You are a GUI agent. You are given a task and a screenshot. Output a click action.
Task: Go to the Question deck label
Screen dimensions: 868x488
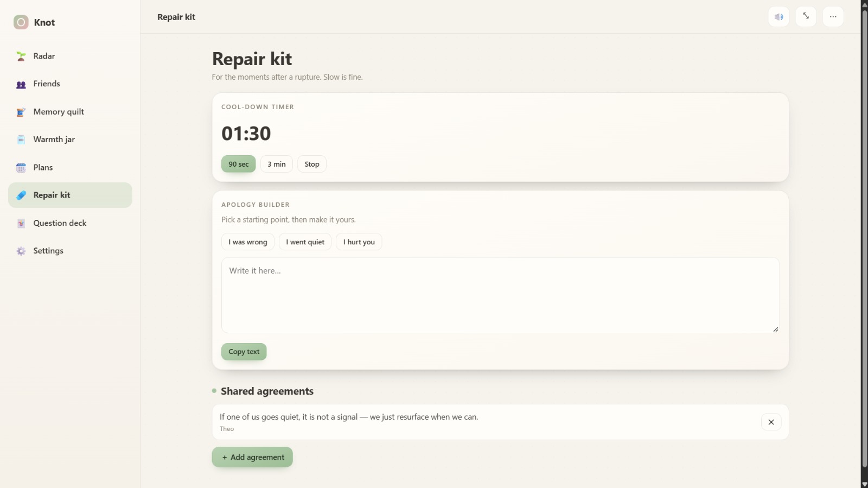[60, 223]
